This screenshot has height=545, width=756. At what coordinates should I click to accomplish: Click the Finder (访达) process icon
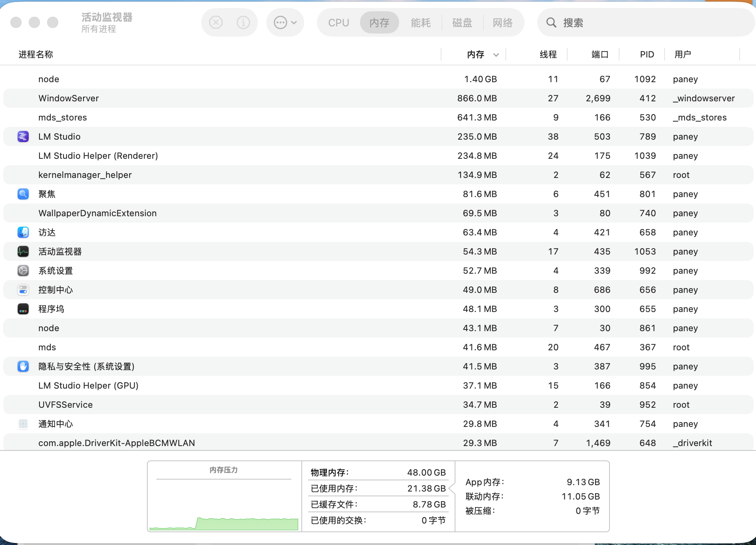(x=23, y=232)
